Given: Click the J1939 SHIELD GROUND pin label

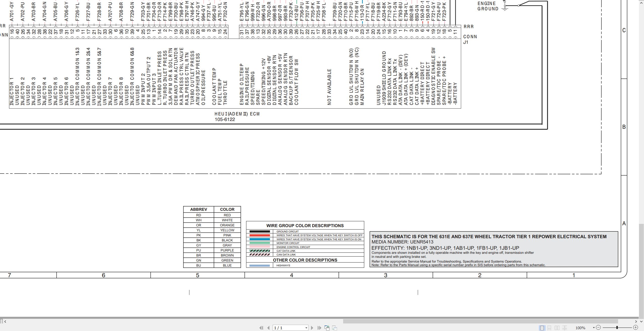Looking at the screenshot, I should pos(384,78).
